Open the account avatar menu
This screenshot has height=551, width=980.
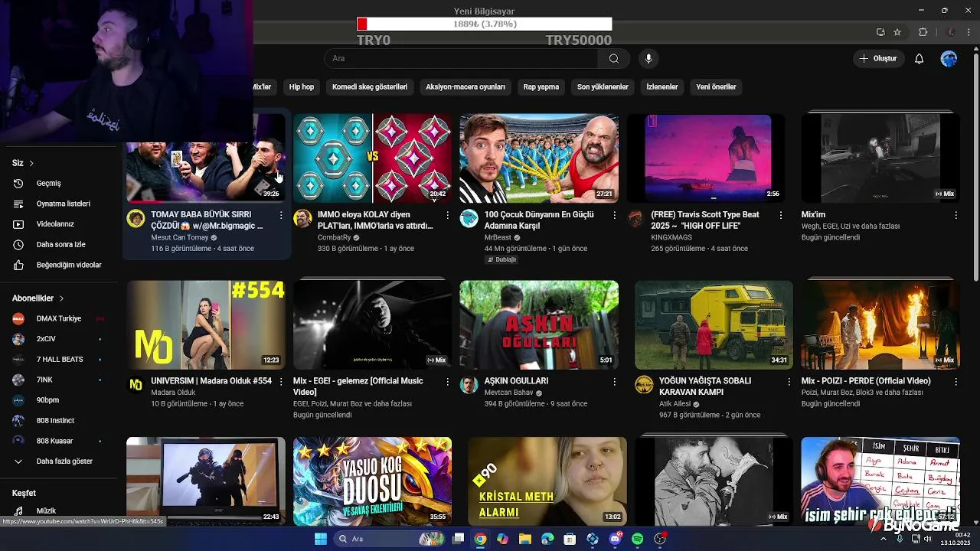point(949,59)
